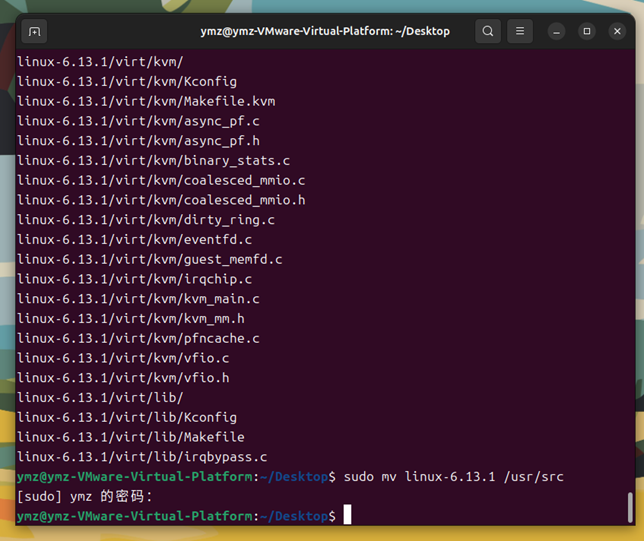Click the cursor at the last prompt
The width and height of the screenshot is (644, 541).
[x=347, y=514]
